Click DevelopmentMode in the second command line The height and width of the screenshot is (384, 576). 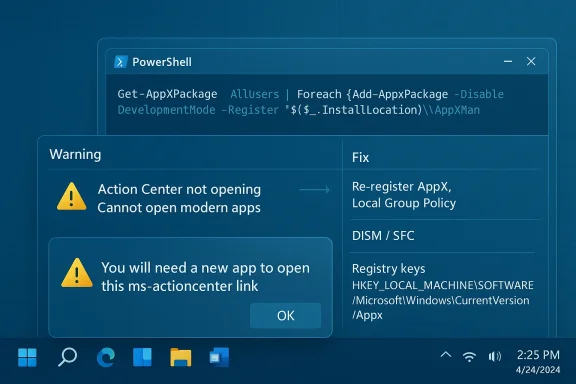[x=166, y=110]
